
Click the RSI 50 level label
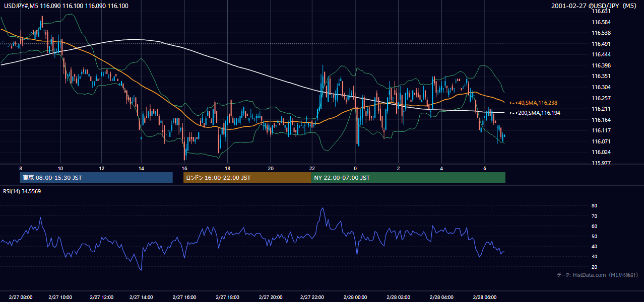point(594,236)
